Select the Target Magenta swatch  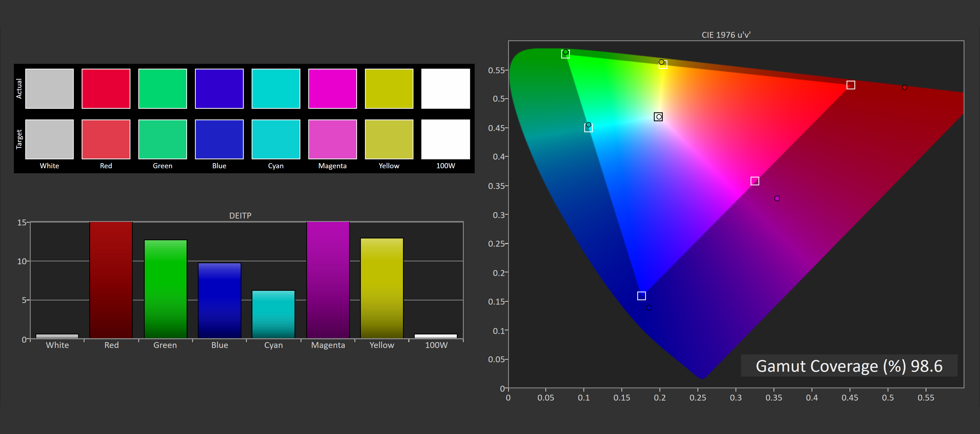point(332,139)
